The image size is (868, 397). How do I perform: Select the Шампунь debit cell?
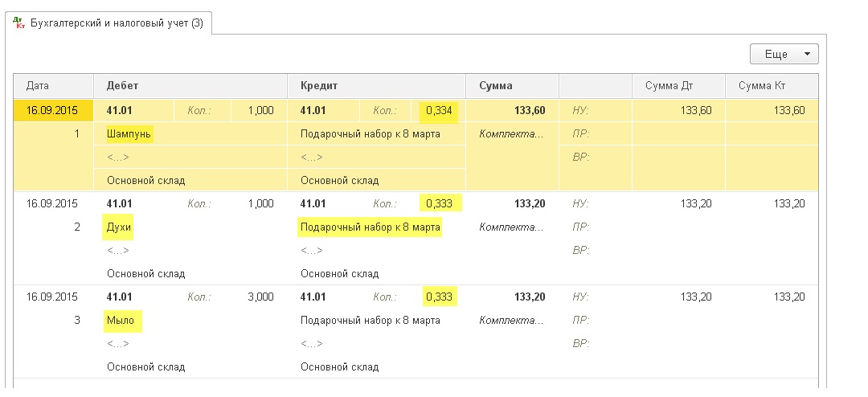coord(190,134)
